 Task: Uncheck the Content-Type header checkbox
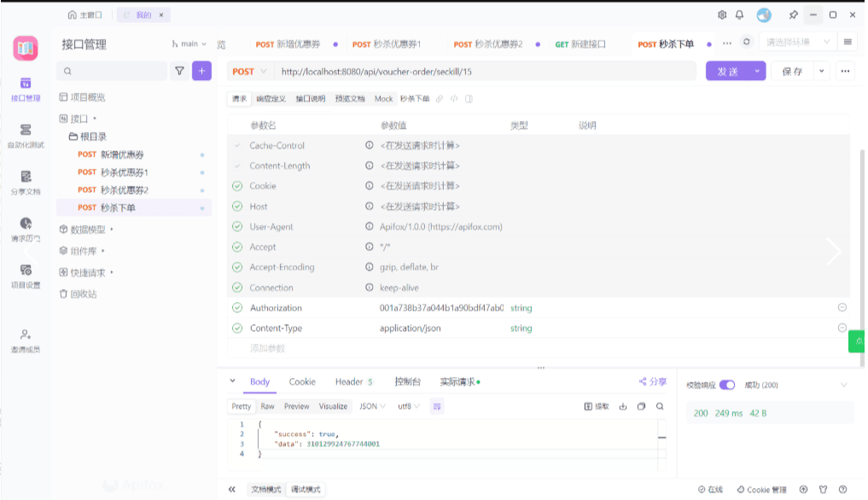coord(237,328)
